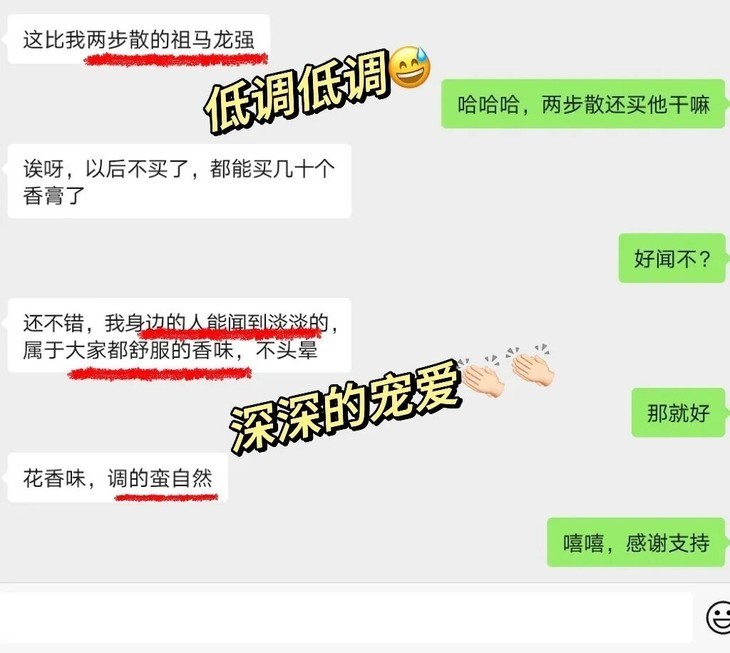Click the message '花香味，调的蛮自然'
Screen dimensions: 730x653
(117, 478)
